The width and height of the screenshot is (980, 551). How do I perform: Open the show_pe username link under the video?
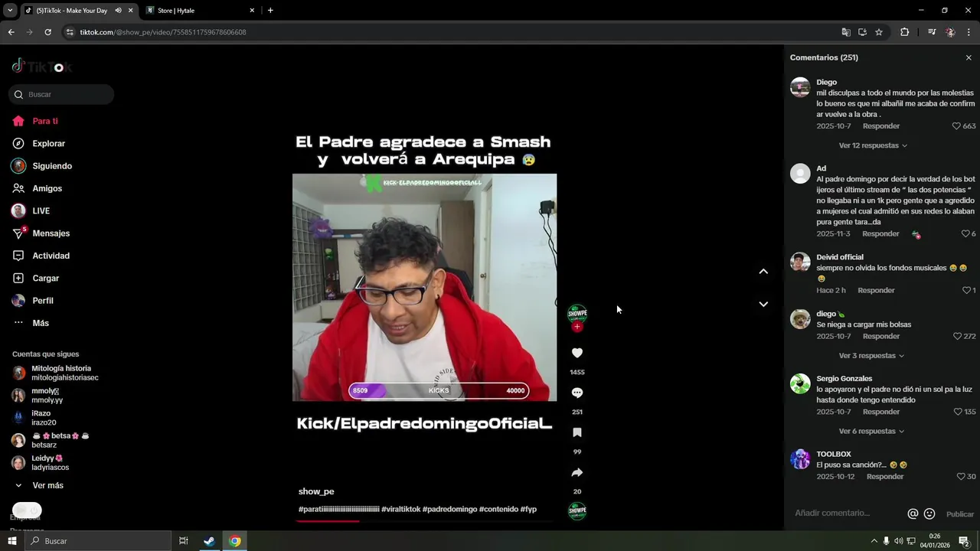click(316, 491)
